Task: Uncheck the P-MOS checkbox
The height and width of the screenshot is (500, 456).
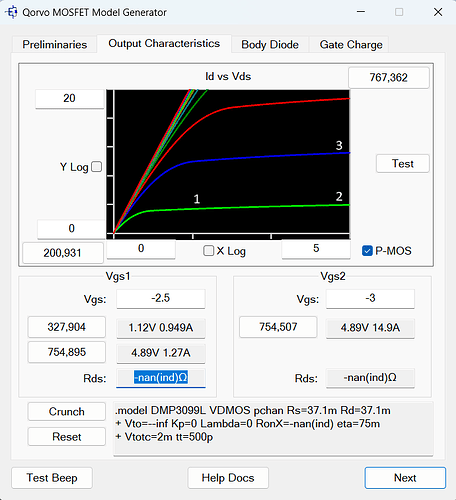Action: point(367,251)
